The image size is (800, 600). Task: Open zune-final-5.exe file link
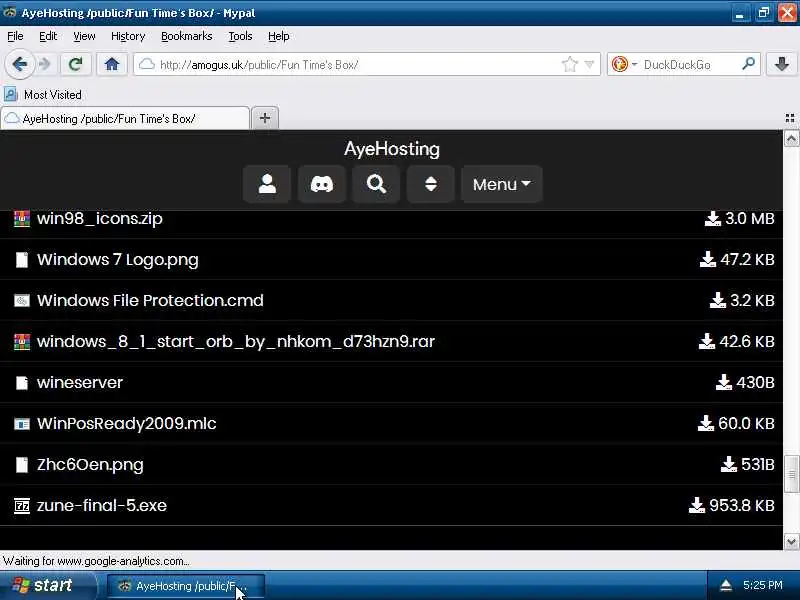click(x=102, y=505)
